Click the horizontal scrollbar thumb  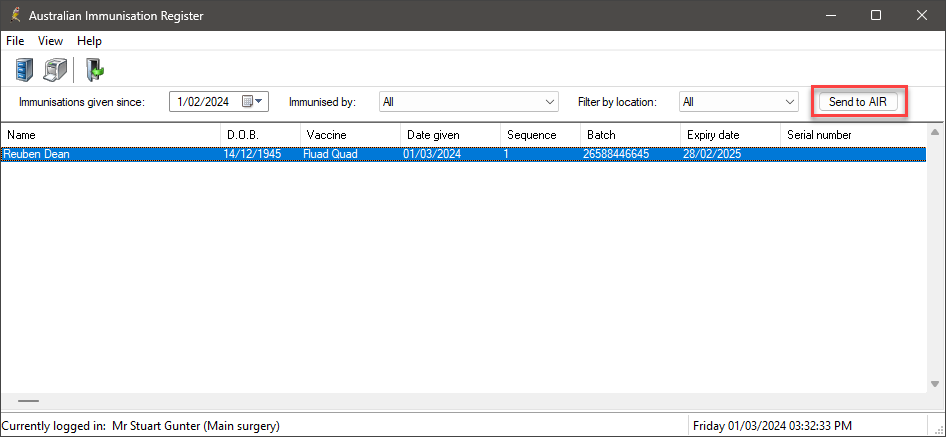pos(28,400)
